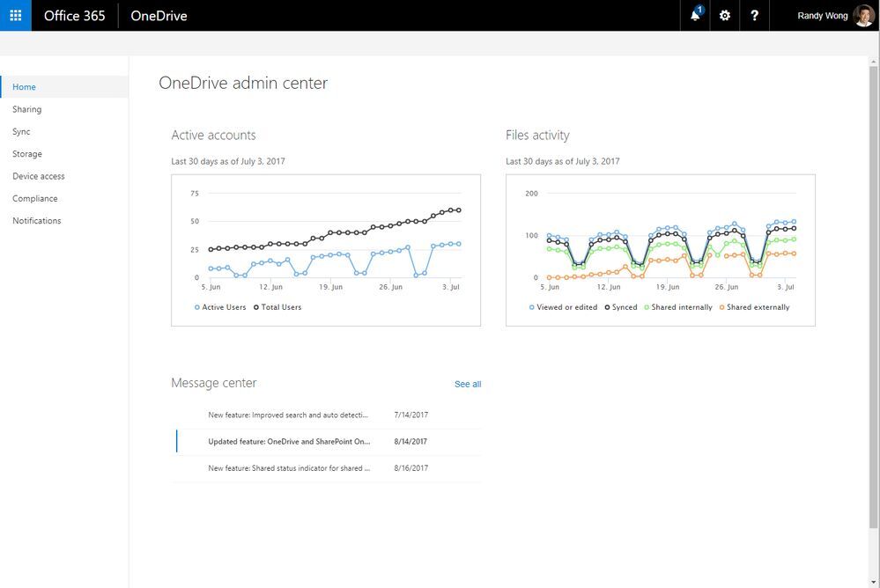Expand the Sharing settings section

point(26,108)
